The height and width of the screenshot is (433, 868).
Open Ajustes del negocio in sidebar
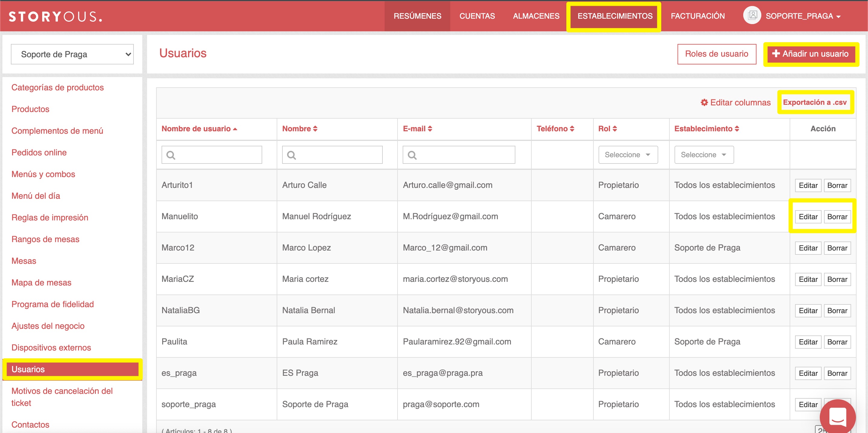pos(48,326)
